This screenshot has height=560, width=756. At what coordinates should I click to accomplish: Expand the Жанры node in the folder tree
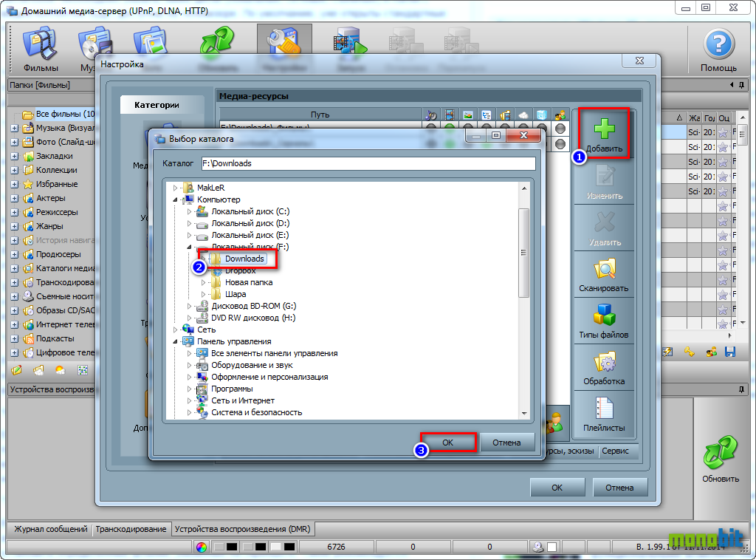click(x=15, y=226)
